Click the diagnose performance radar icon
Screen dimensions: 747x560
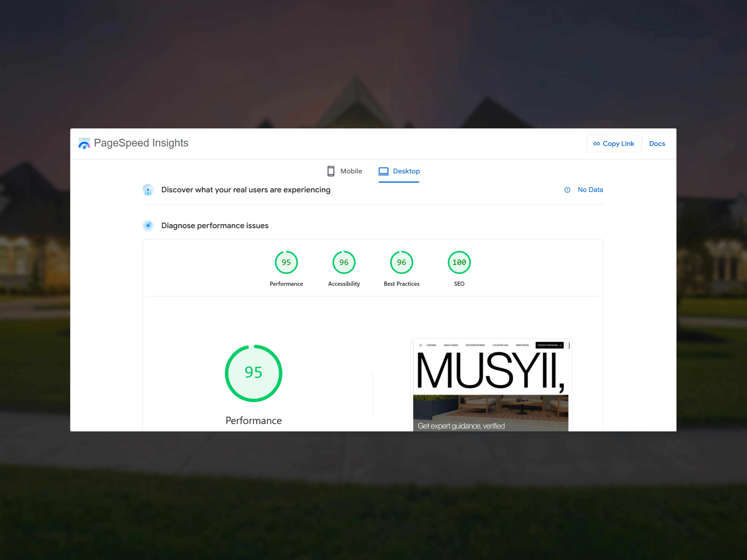click(148, 225)
